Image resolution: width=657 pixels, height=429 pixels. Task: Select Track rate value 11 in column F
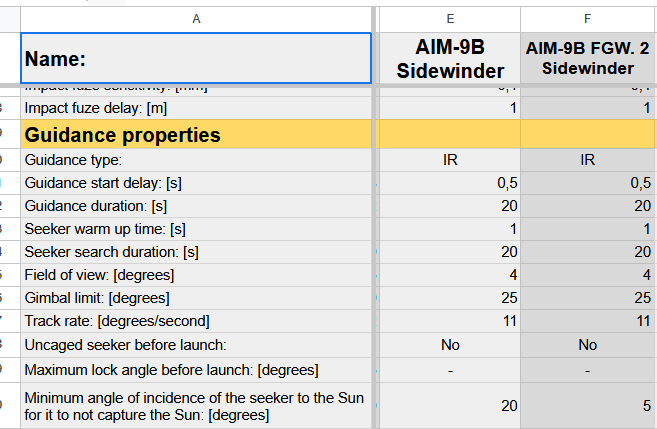[588, 321]
